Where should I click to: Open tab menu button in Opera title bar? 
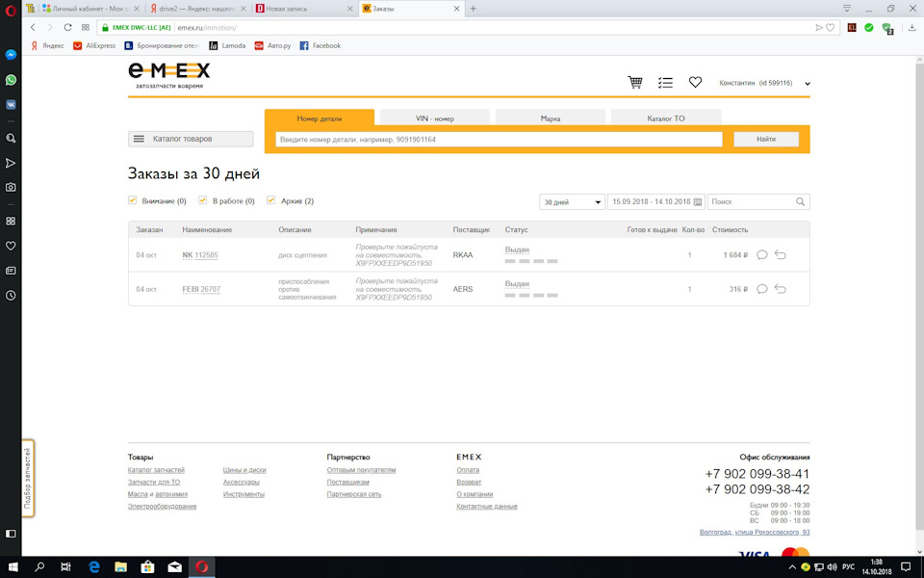click(x=847, y=9)
